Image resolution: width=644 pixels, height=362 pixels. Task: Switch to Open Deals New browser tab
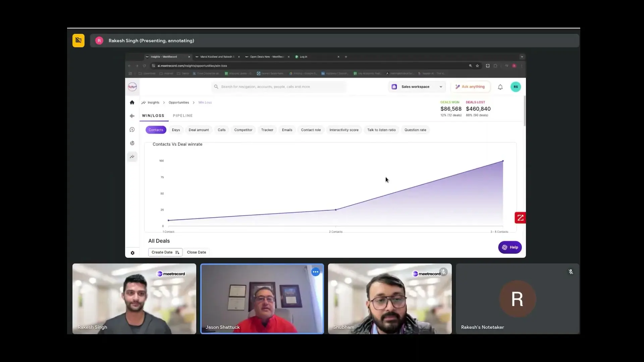tap(267, 57)
